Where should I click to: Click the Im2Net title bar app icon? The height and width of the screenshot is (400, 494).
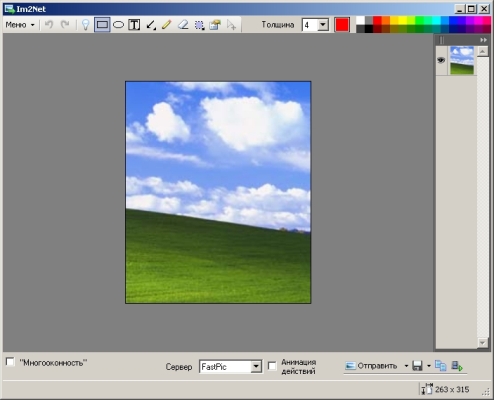9,9
